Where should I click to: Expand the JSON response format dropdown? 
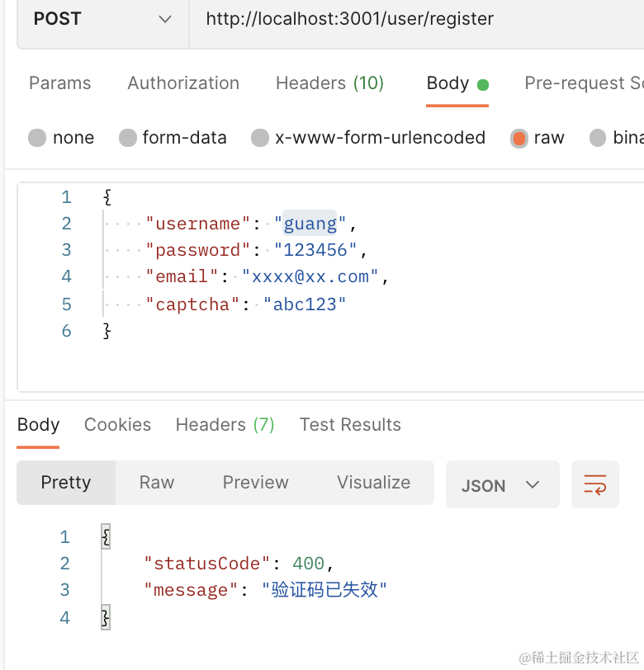(x=502, y=484)
